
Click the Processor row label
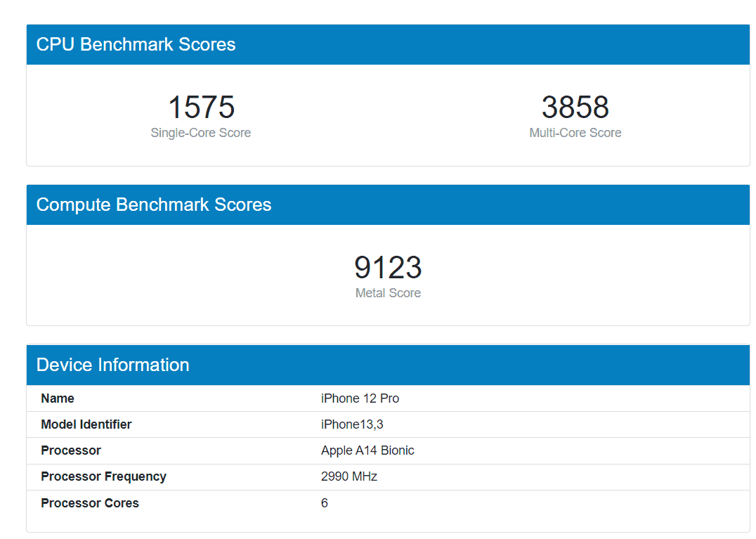click(71, 450)
